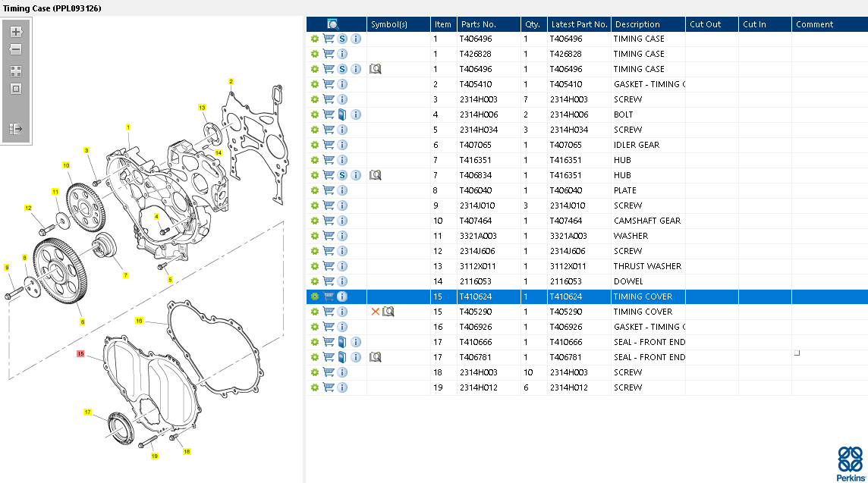Sort by the Parts No. column header
868x483 pixels.
pyautogui.click(x=489, y=24)
